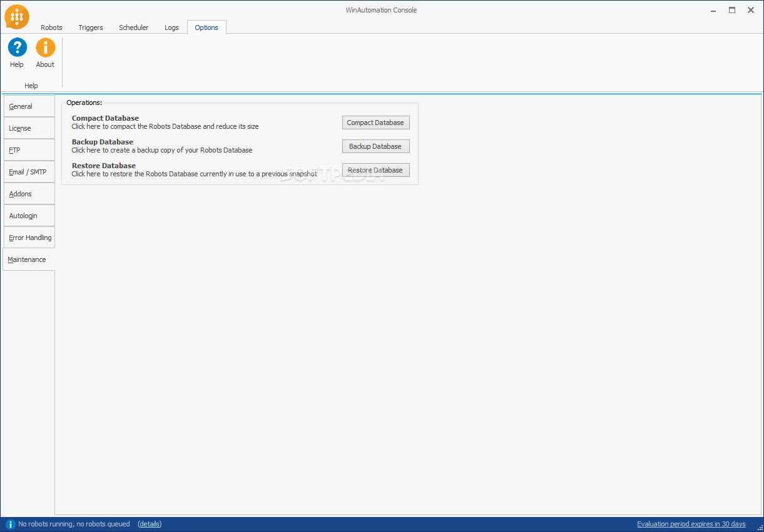Image resolution: width=764 pixels, height=532 pixels.
Task: Click the bold 'Backup Database' heading text
Action: [x=103, y=142]
